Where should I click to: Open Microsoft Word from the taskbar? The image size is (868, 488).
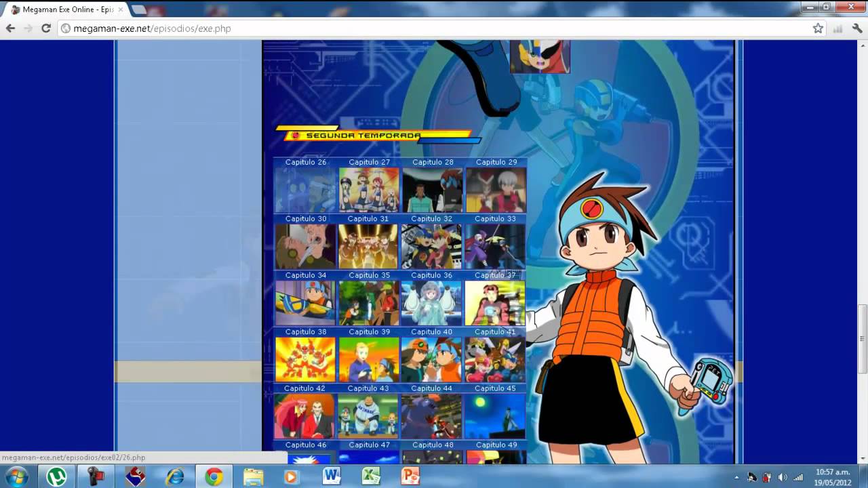tap(332, 476)
